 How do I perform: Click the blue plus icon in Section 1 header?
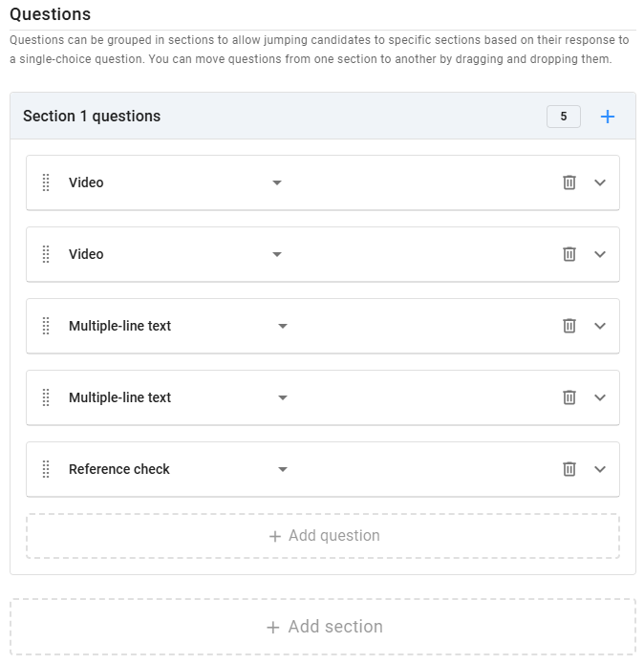pyautogui.click(x=608, y=117)
